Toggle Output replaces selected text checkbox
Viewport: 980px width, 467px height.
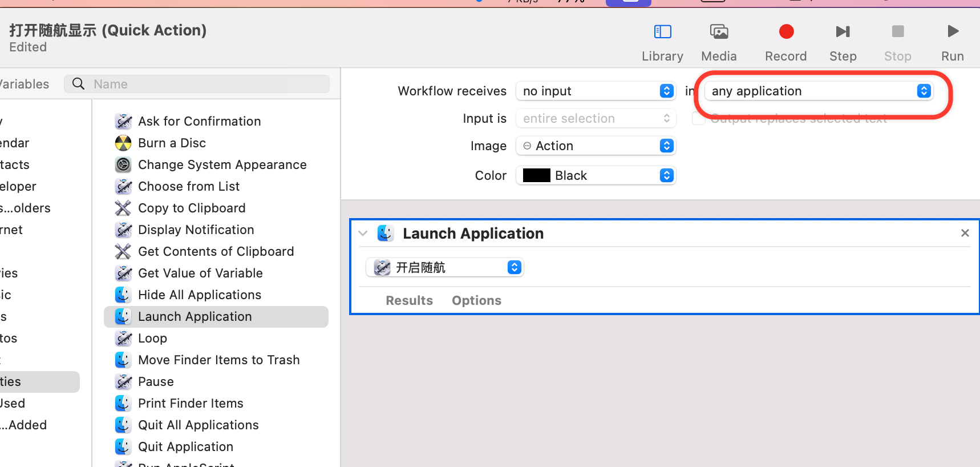tap(699, 119)
